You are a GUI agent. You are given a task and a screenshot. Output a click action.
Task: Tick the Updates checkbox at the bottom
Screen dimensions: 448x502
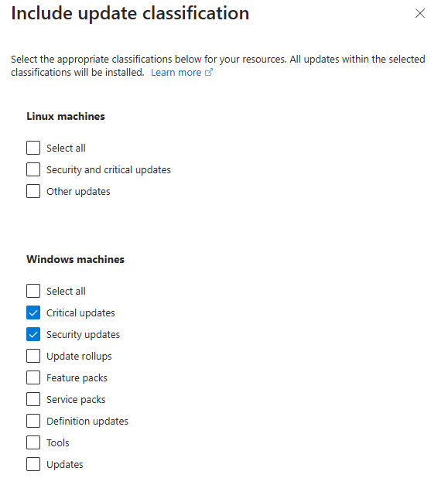point(33,464)
